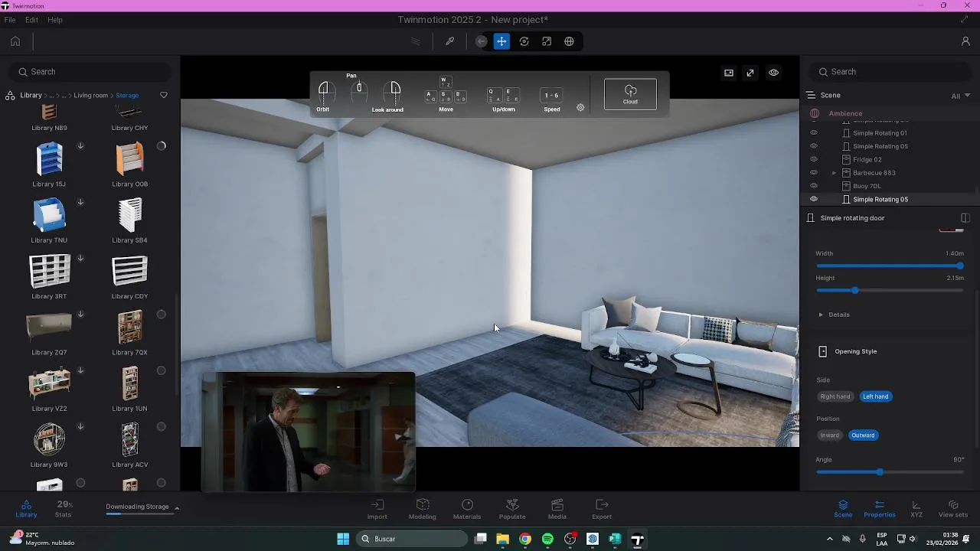Hide Barbecue 883 with eye icon
980x551 pixels.
pyautogui.click(x=814, y=173)
